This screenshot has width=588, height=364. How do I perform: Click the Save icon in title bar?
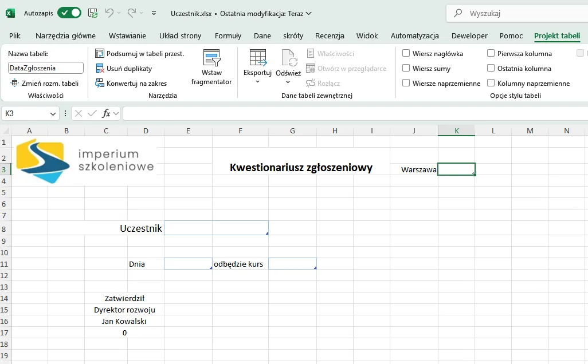pyautogui.click(x=93, y=13)
